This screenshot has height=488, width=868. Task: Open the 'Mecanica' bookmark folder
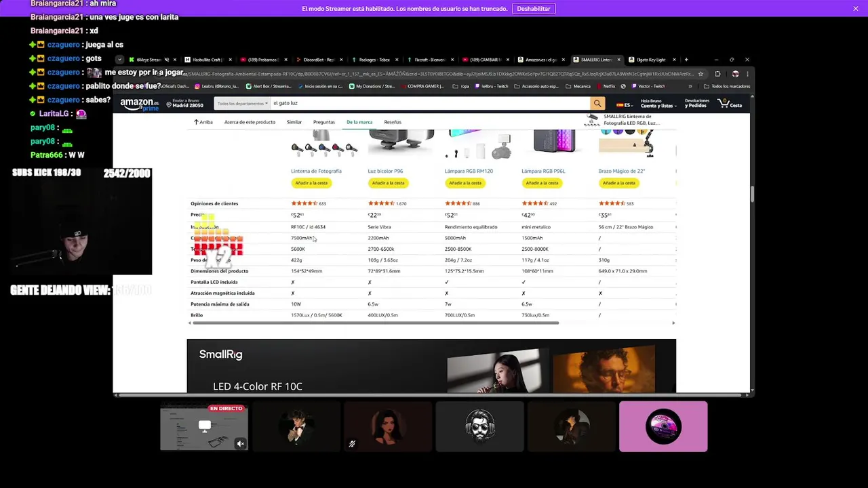pyautogui.click(x=578, y=86)
